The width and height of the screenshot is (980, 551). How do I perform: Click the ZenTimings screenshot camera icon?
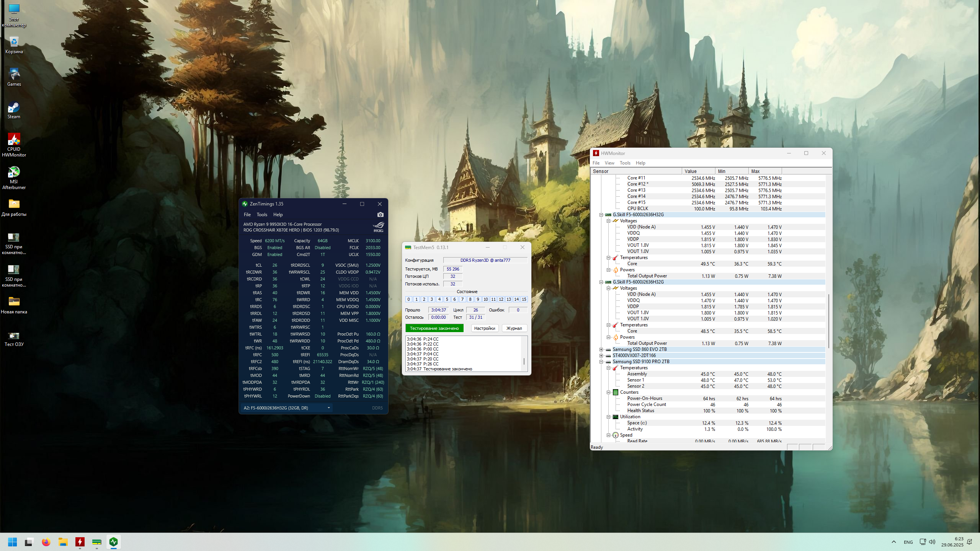[380, 215]
